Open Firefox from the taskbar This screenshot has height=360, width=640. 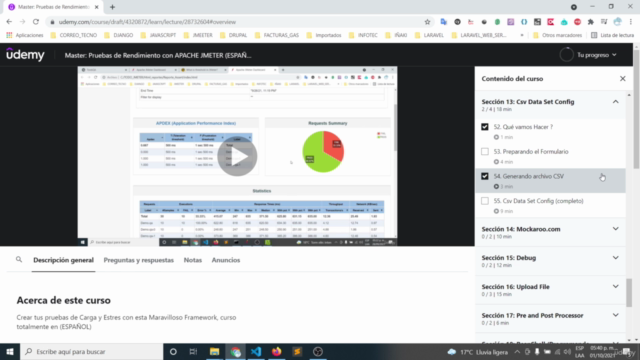(277, 351)
